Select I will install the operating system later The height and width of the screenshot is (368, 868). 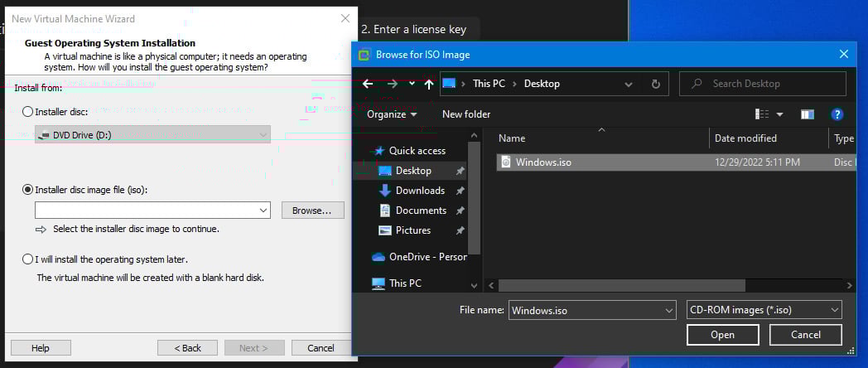tap(27, 259)
